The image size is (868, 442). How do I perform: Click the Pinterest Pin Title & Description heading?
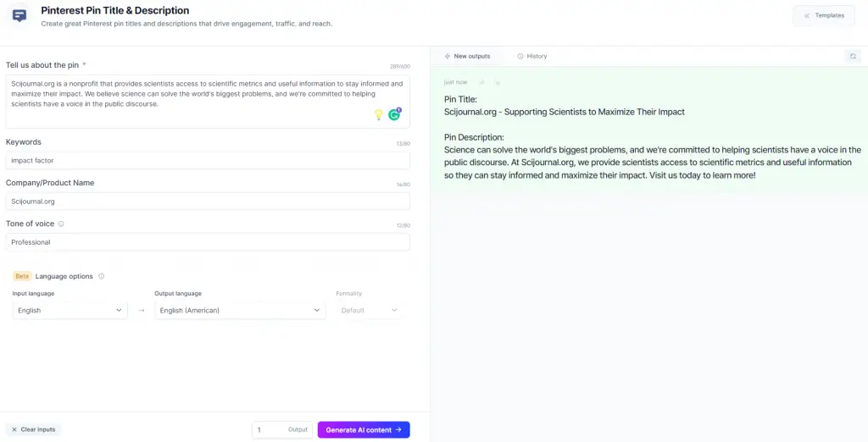coord(115,10)
